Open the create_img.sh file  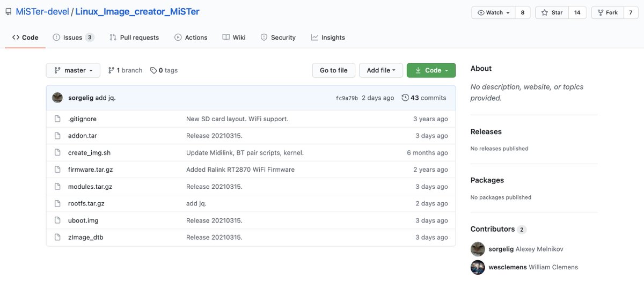(89, 153)
